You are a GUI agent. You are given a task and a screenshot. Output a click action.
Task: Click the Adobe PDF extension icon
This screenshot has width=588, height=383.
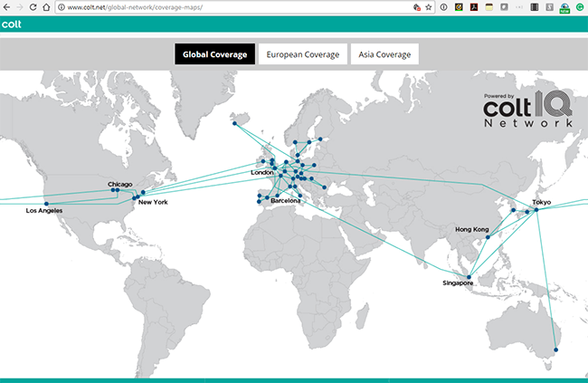(x=473, y=7)
